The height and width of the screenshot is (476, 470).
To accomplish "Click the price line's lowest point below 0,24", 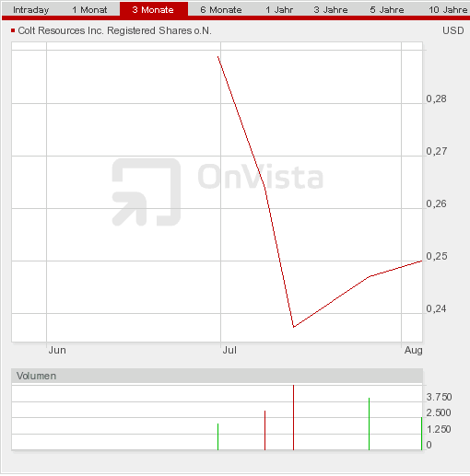I will click(x=294, y=327).
